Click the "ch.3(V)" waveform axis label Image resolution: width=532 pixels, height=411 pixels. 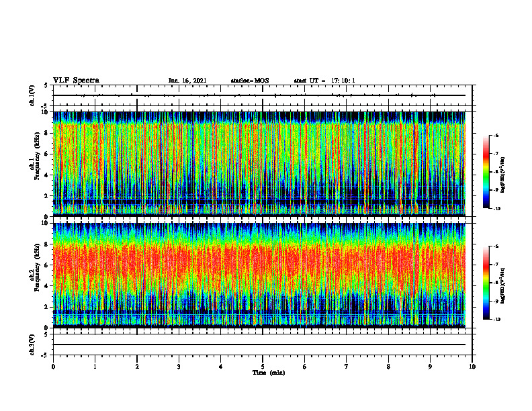(32, 345)
